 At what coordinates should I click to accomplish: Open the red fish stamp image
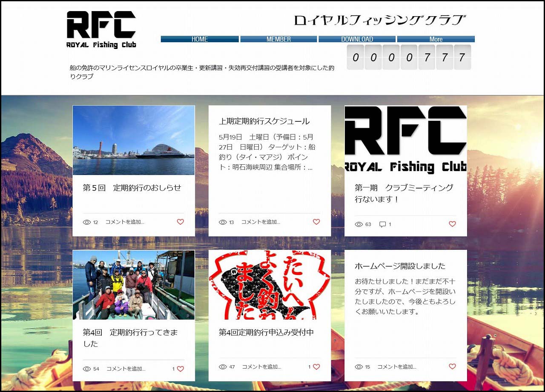pos(270,285)
